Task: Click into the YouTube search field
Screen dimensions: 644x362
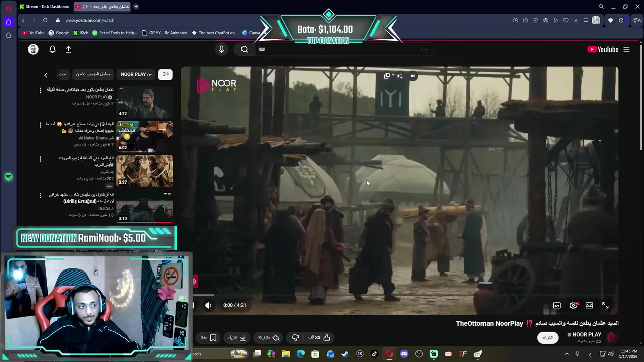Action: [345, 49]
